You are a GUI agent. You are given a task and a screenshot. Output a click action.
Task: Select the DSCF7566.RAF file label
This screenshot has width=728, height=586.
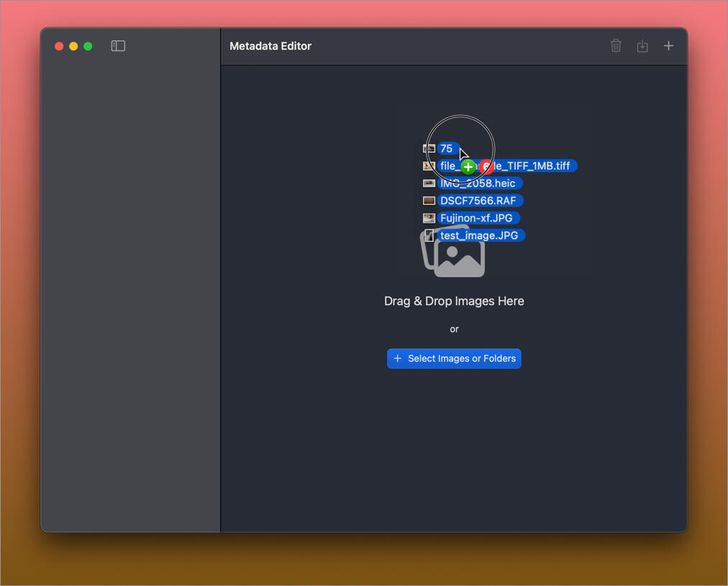pyautogui.click(x=478, y=201)
